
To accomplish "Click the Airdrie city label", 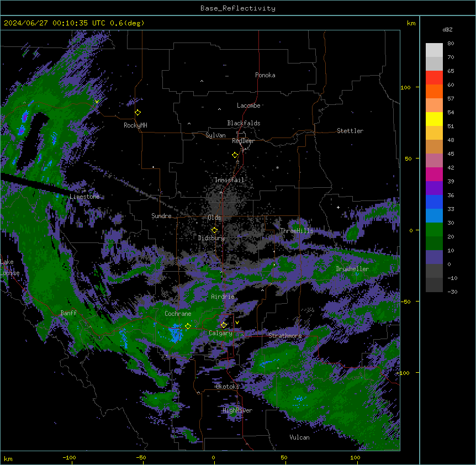I will [x=223, y=297].
